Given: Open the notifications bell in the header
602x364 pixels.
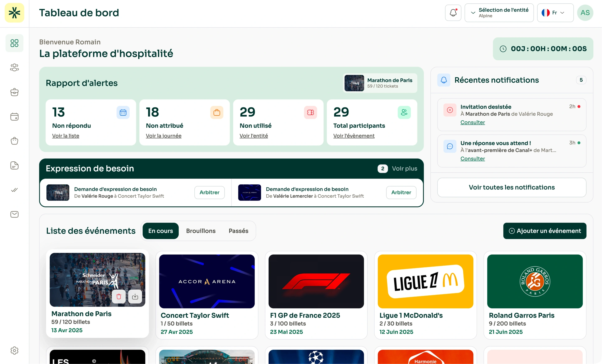Looking at the screenshot, I should 453,13.
